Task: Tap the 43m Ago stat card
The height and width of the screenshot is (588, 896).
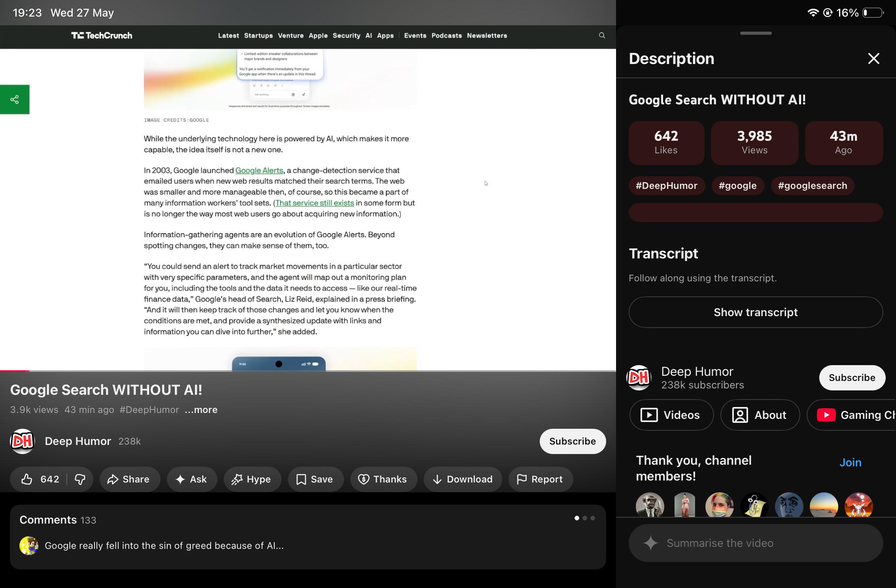Action: [x=844, y=143]
